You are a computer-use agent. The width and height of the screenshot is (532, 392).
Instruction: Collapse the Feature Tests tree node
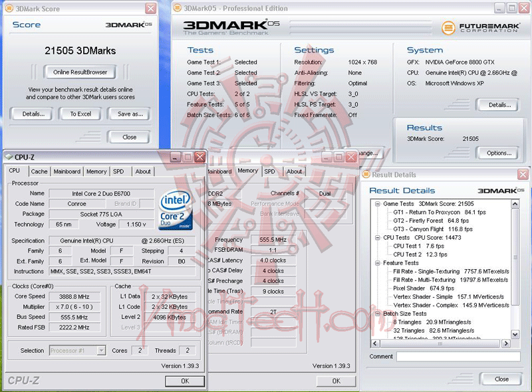click(377, 263)
